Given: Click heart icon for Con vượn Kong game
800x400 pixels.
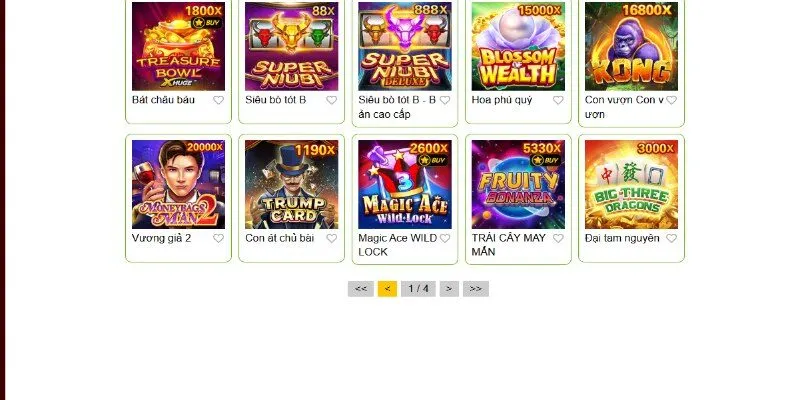Looking at the screenshot, I should pyautogui.click(x=671, y=100).
